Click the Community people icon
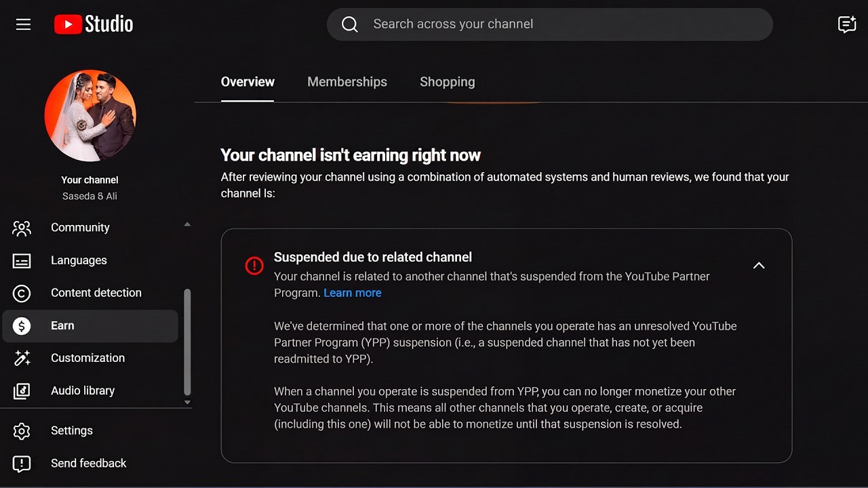The width and height of the screenshot is (868, 488). [22, 228]
